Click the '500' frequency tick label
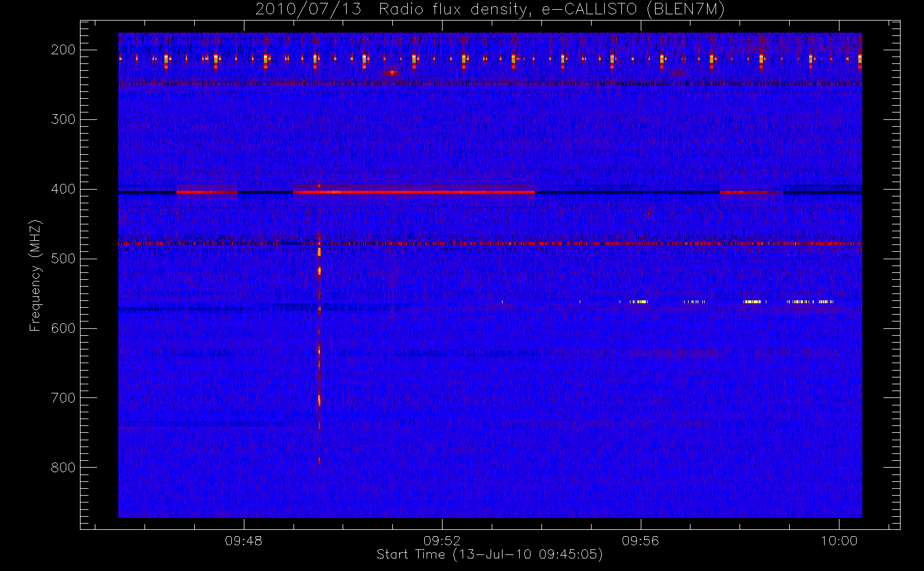924x571 pixels. click(63, 259)
